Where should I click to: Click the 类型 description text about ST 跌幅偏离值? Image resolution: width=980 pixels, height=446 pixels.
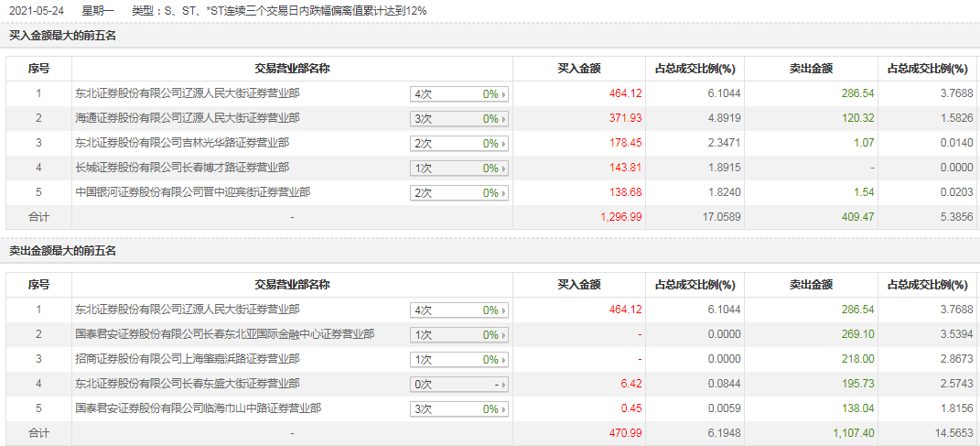(x=279, y=11)
